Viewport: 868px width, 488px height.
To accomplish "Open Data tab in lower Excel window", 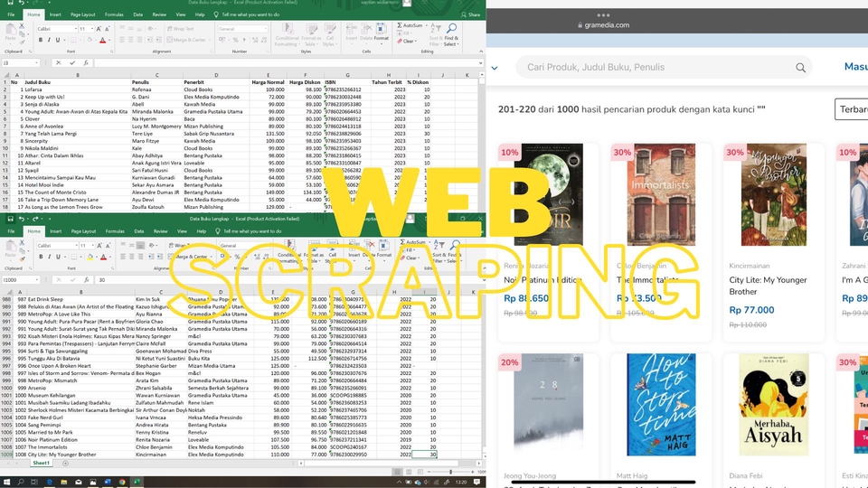I will (x=139, y=231).
